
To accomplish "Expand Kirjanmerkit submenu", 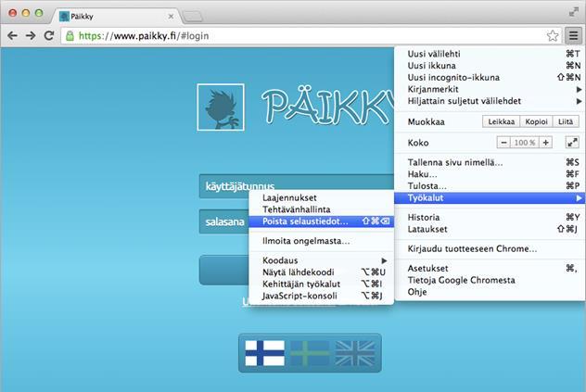I will tap(490, 89).
